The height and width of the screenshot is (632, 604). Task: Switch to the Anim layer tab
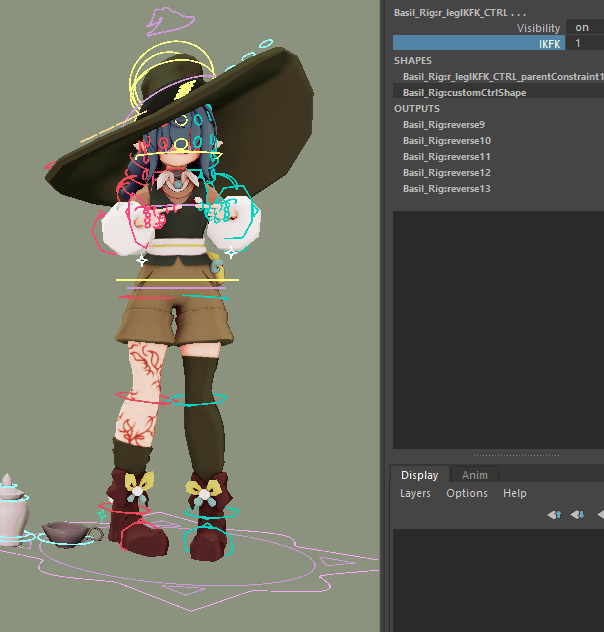click(x=475, y=475)
